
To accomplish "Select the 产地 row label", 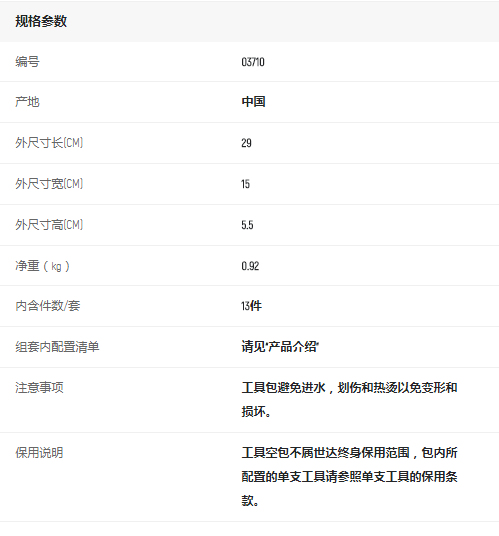I will (27, 102).
